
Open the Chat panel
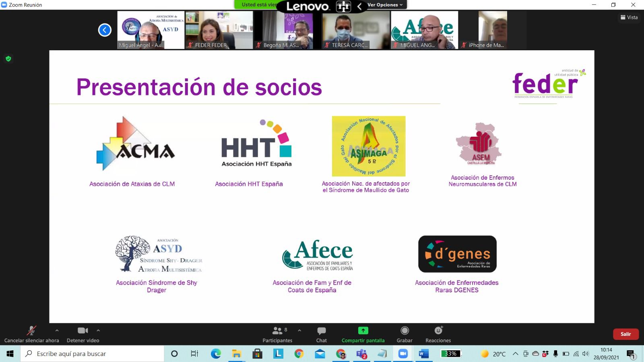(x=321, y=334)
